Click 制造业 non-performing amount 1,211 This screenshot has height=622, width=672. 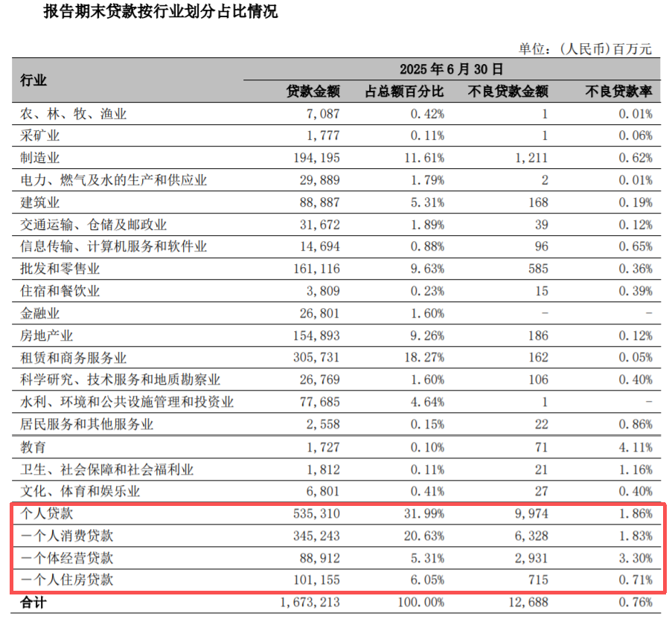[531, 158]
